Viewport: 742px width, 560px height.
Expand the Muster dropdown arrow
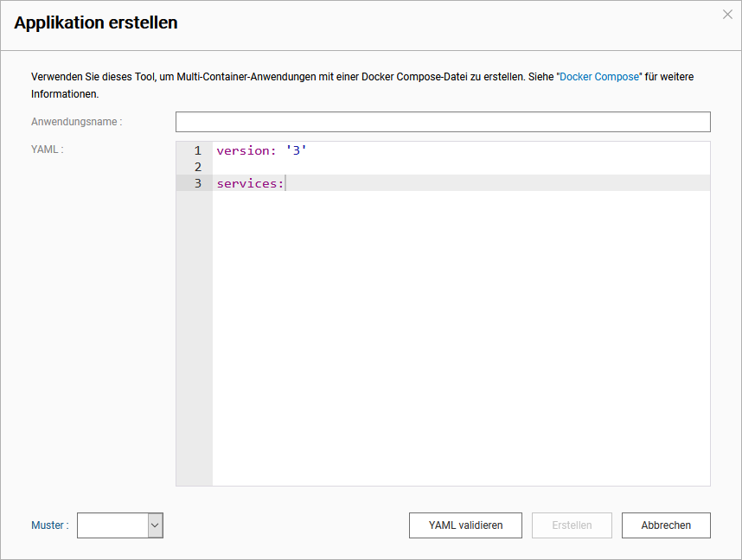(155, 525)
